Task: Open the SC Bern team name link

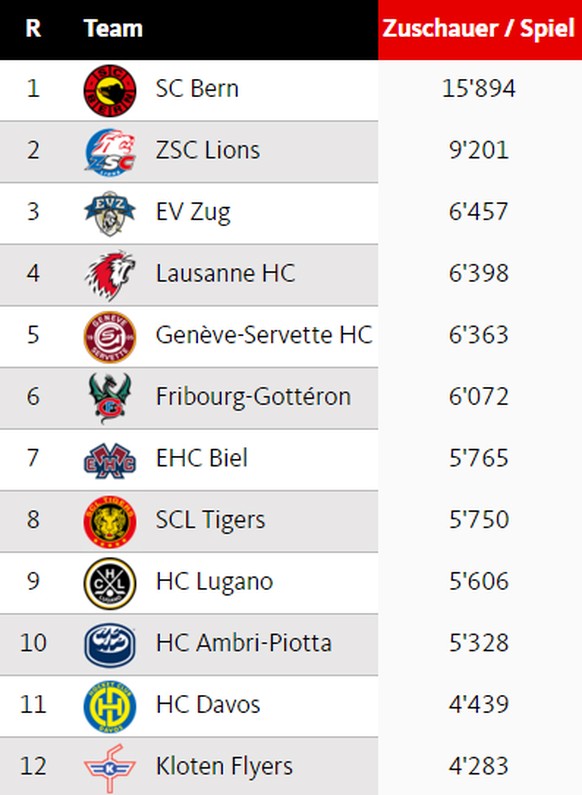Action: (197, 89)
